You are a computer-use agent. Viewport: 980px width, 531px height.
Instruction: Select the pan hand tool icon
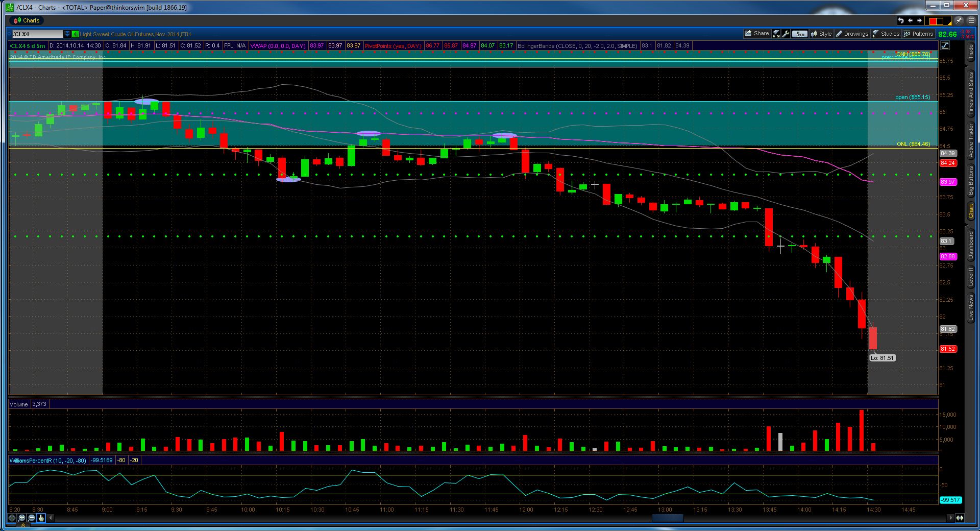click(x=41, y=518)
